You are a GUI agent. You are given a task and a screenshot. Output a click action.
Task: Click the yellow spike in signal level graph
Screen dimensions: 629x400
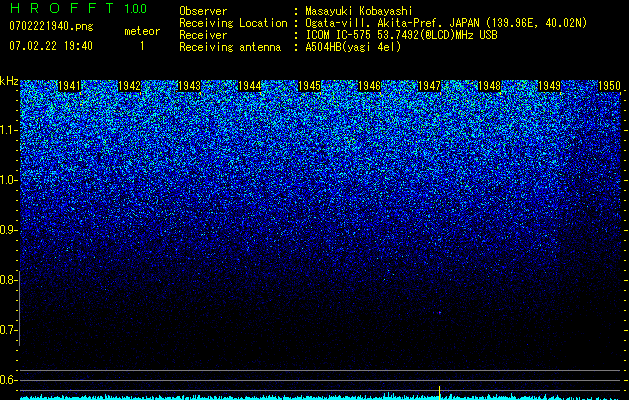point(440,392)
